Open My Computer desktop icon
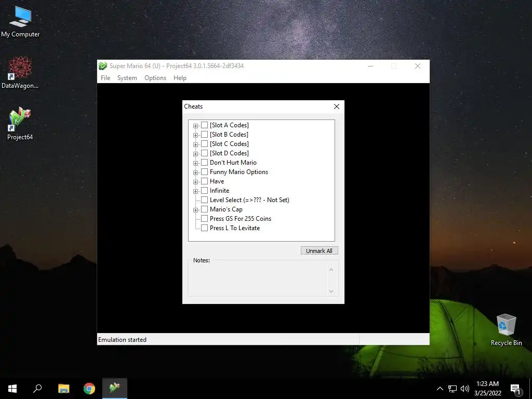532x399 pixels. [x=20, y=21]
